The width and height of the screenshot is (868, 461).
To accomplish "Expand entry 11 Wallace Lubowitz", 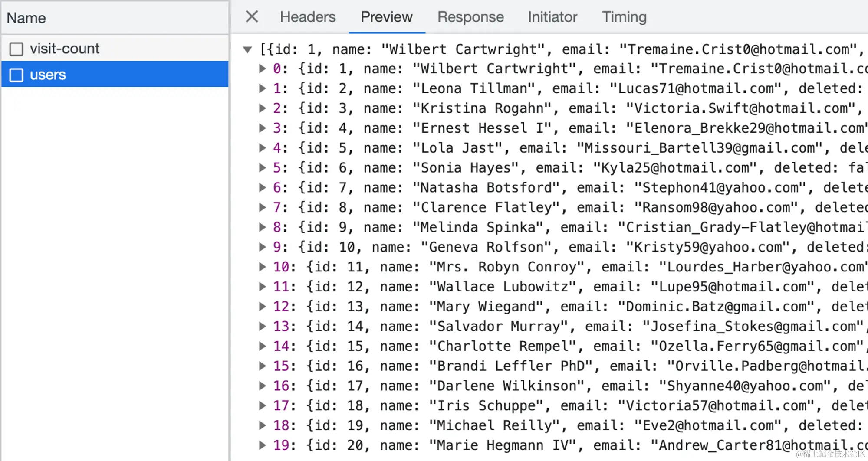I will coord(262,287).
